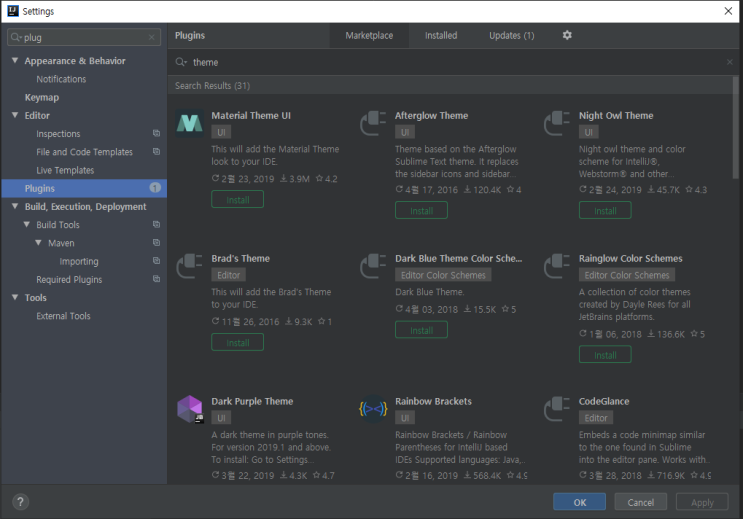
Task: Install the Night Owl Theme plugin
Action: (x=605, y=210)
